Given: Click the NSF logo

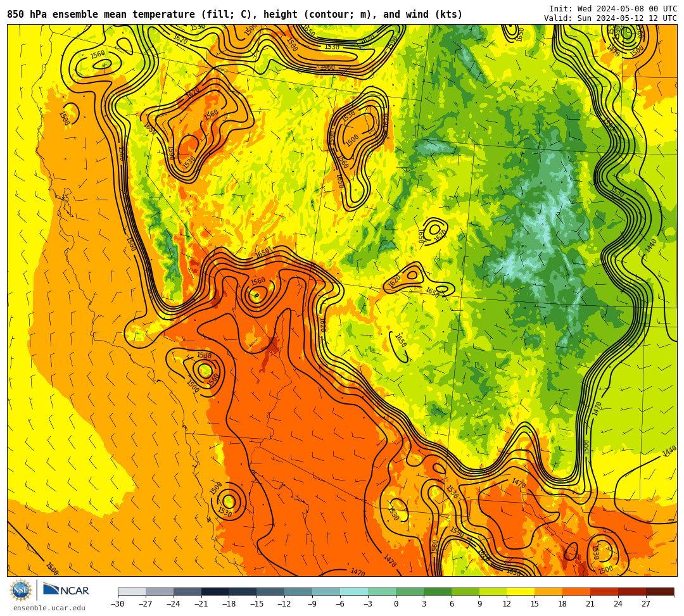Looking at the screenshot, I should pos(20,590).
